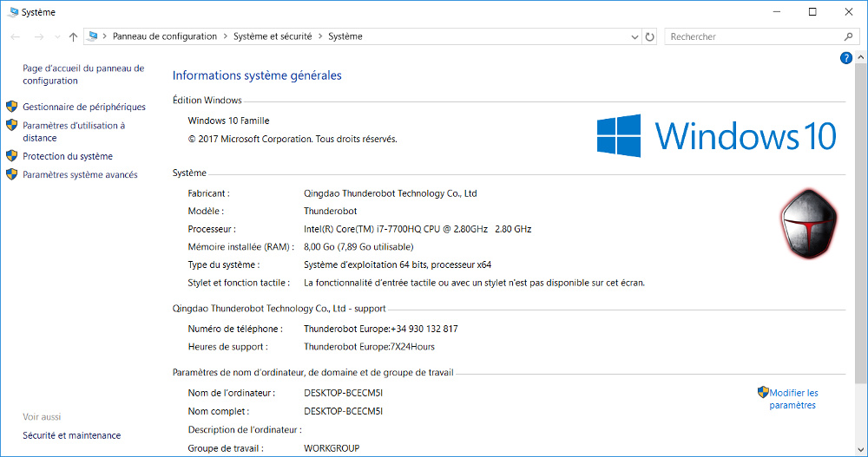The image size is (868, 457).
Task: Click in the Rechercher search field
Action: click(751, 36)
